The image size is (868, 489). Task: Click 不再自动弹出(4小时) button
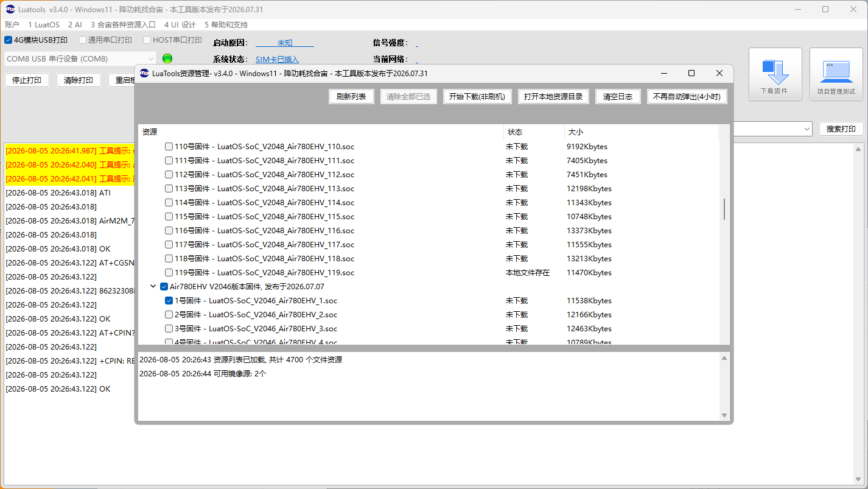pyautogui.click(x=687, y=97)
